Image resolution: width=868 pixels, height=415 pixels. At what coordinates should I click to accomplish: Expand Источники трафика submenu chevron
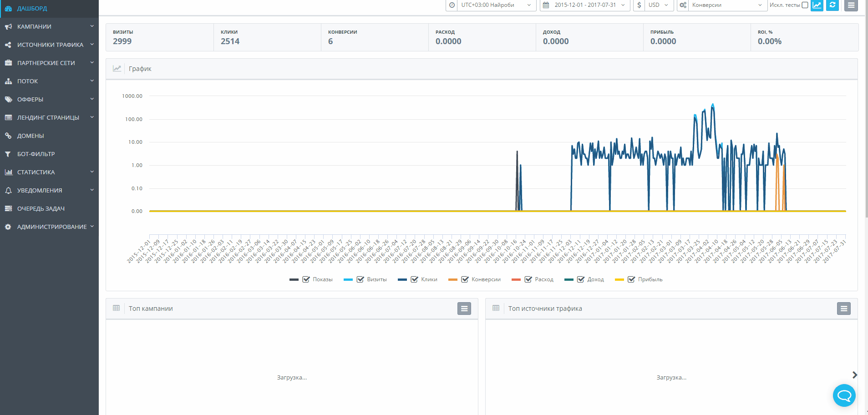tap(92, 44)
